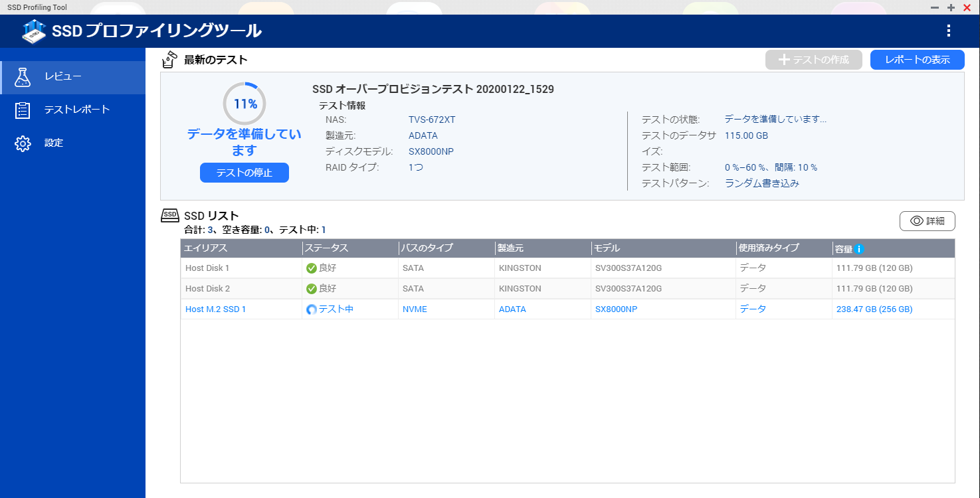This screenshot has height=498, width=980.
Task: Click the gear icon next to 設定
Action: 23,143
